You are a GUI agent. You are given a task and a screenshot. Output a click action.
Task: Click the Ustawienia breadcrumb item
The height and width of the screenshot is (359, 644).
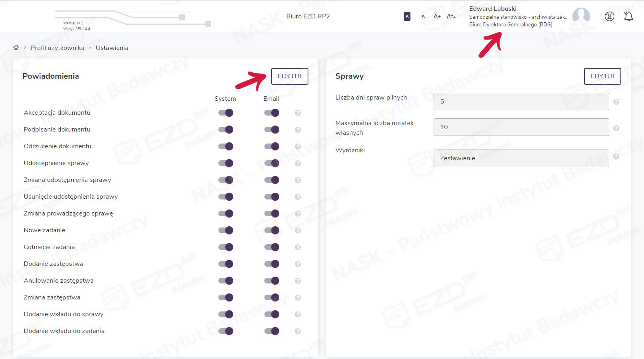tap(112, 48)
